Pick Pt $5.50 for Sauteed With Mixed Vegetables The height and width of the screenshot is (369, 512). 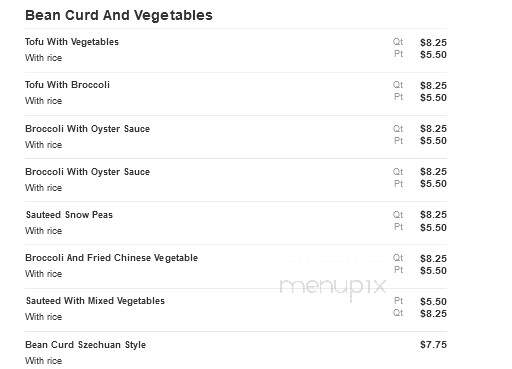tap(433, 302)
